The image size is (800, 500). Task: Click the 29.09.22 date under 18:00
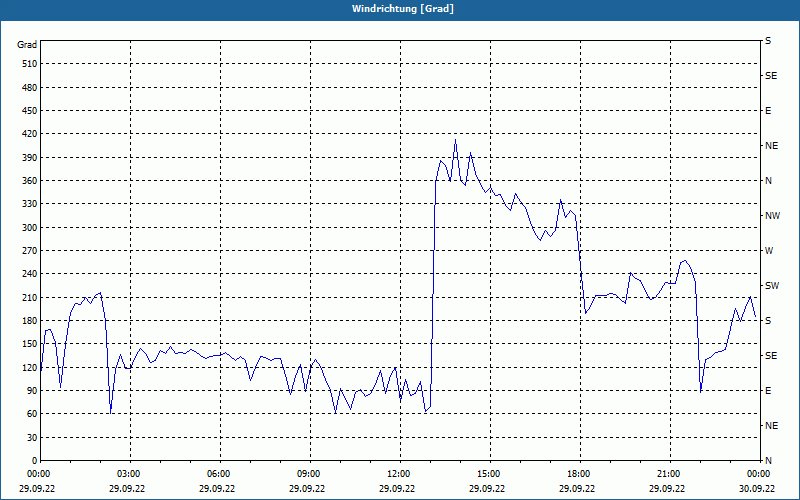pos(577,488)
